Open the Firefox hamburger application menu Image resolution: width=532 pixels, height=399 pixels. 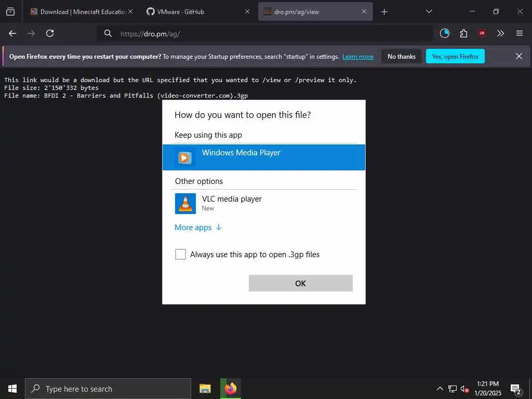(x=519, y=33)
